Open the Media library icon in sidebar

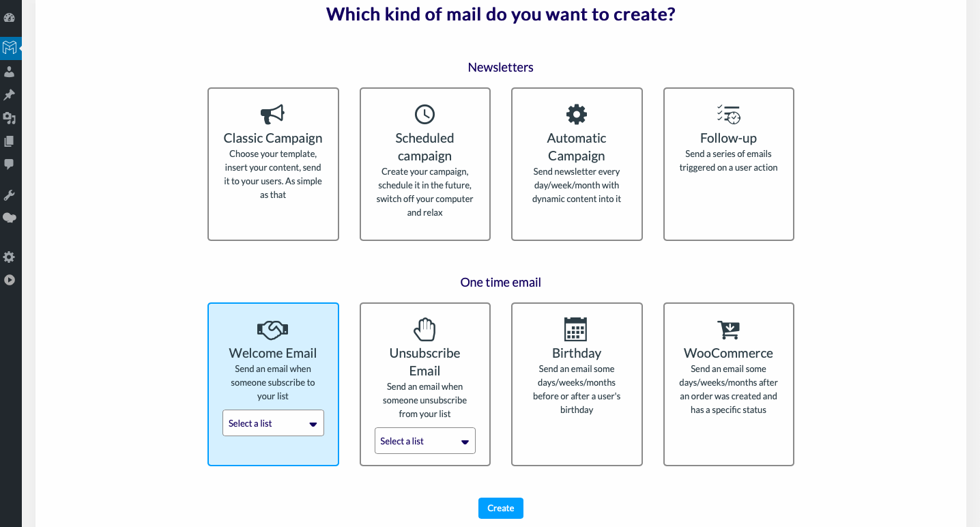pos(10,118)
